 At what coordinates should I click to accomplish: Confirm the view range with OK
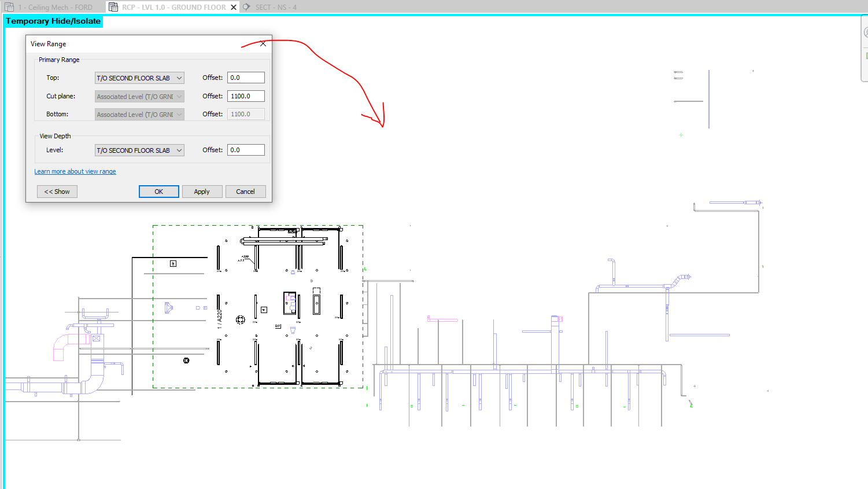pos(158,192)
